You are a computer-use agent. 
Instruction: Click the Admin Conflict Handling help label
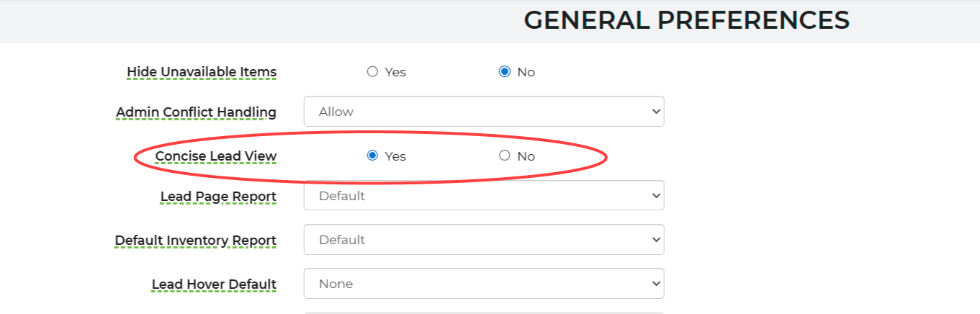(196, 112)
